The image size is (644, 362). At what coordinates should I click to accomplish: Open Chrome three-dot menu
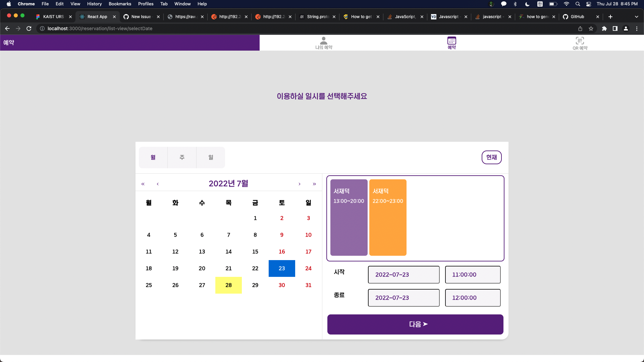click(x=637, y=28)
